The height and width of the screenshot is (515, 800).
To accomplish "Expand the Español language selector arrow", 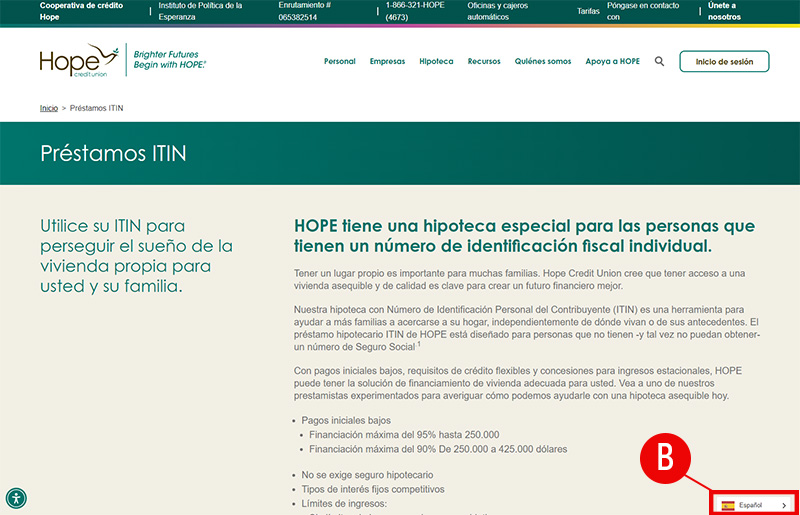I will [x=784, y=505].
